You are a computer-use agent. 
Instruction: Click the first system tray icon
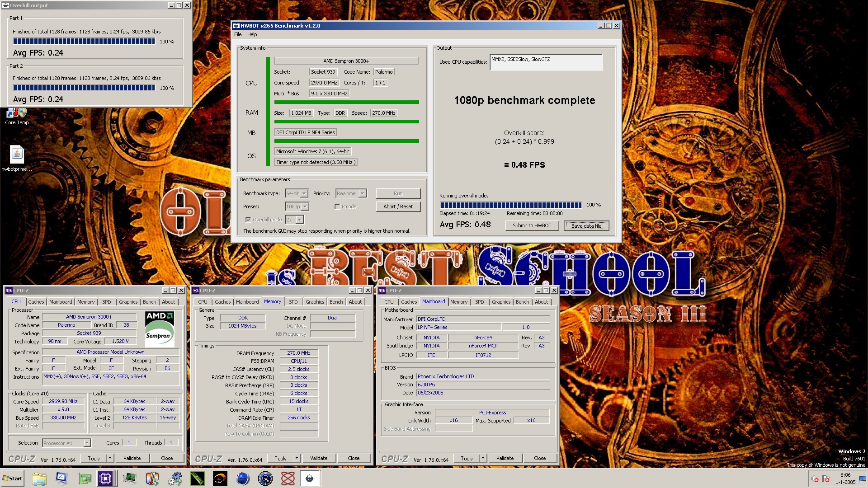pos(815,479)
